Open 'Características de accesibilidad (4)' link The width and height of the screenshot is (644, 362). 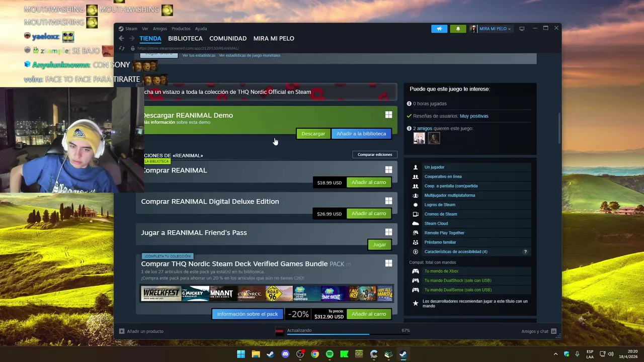pos(456,252)
